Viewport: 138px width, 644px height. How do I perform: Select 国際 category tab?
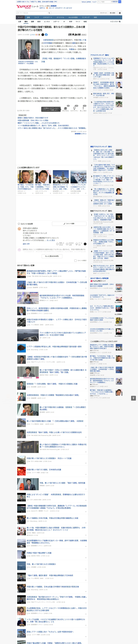tap(32, 21)
